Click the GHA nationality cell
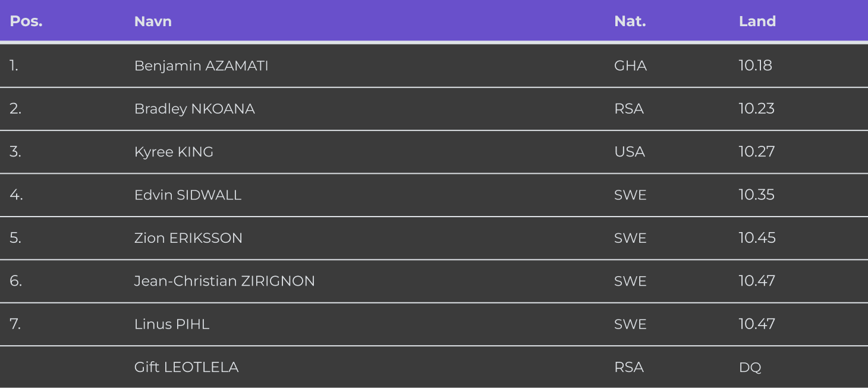 click(630, 65)
